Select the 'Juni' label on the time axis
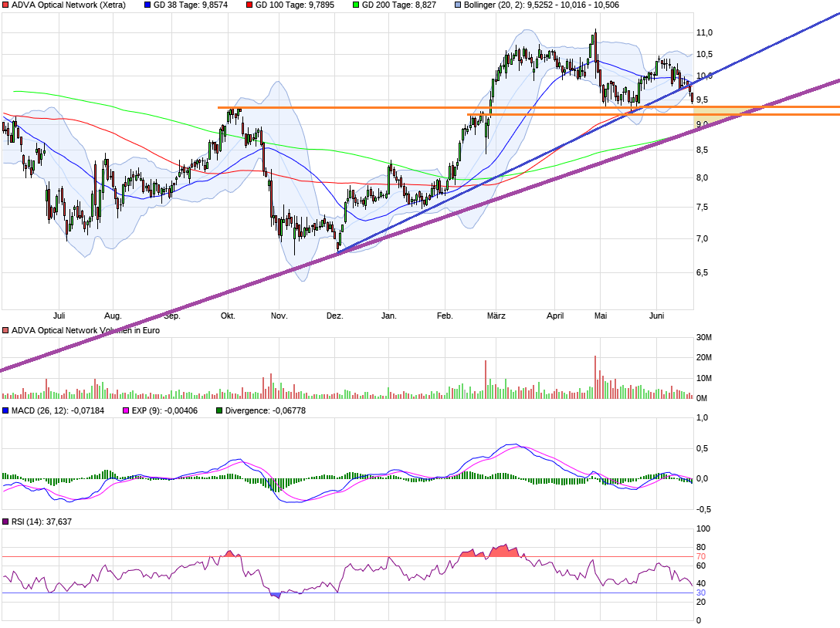 (x=657, y=316)
